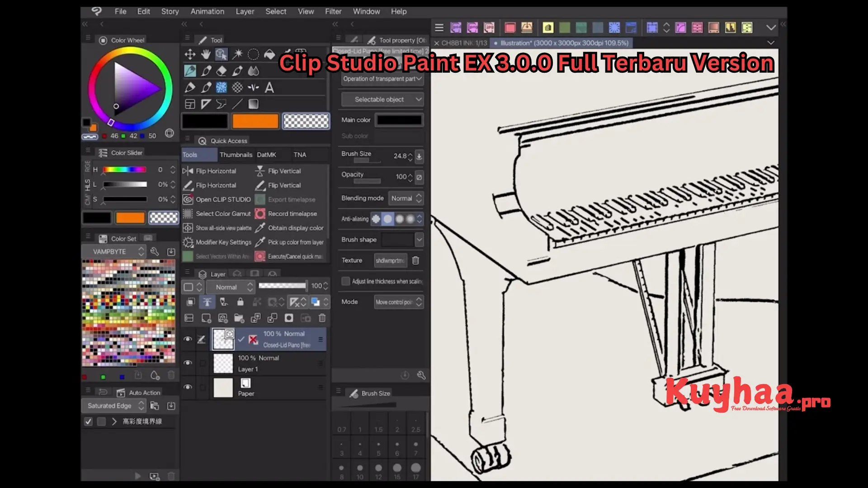
Task: Delete the brush texture with trash icon
Action: [415, 260]
